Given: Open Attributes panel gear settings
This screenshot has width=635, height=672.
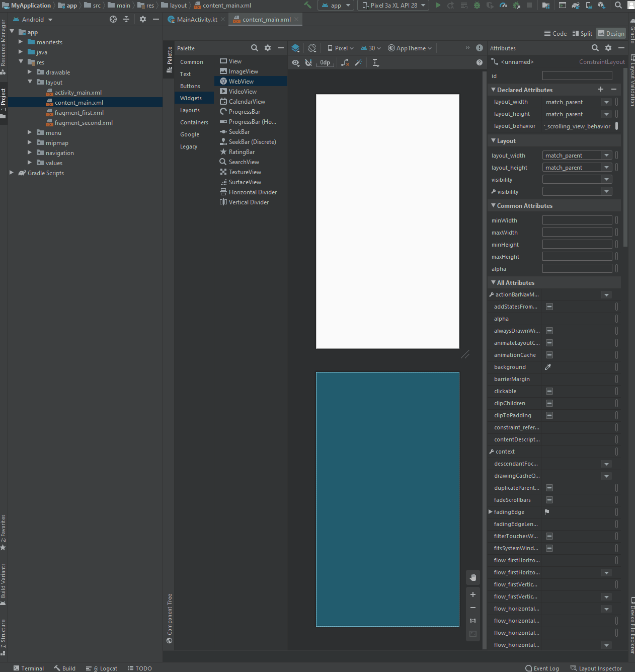Looking at the screenshot, I should (x=608, y=48).
